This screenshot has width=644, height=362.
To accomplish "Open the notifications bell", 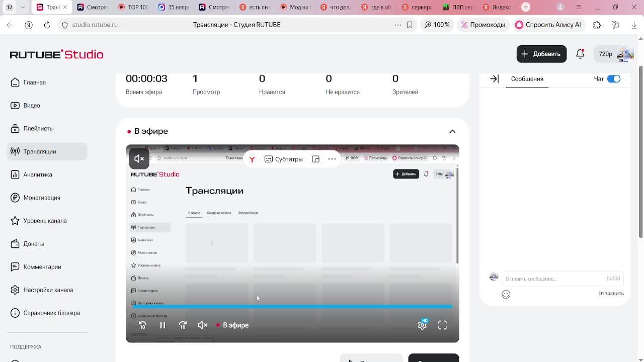I will click(580, 54).
